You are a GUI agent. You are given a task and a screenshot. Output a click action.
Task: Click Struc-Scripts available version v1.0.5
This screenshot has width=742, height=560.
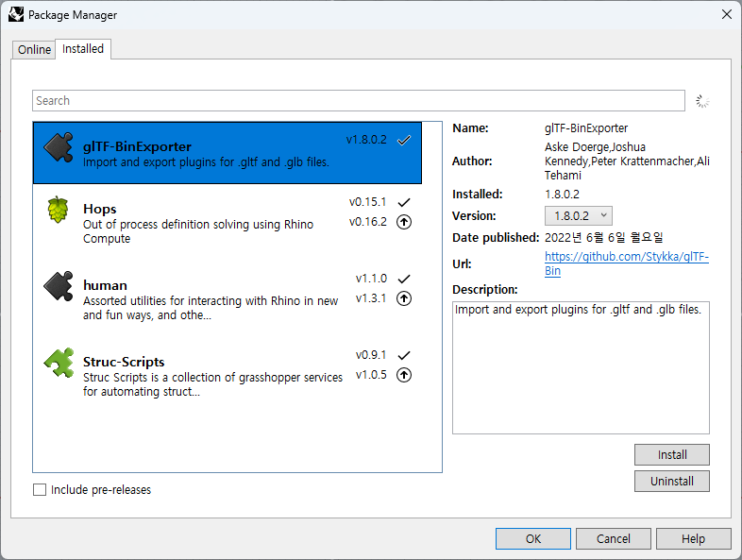pyautogui.click(x=371, y=375)
